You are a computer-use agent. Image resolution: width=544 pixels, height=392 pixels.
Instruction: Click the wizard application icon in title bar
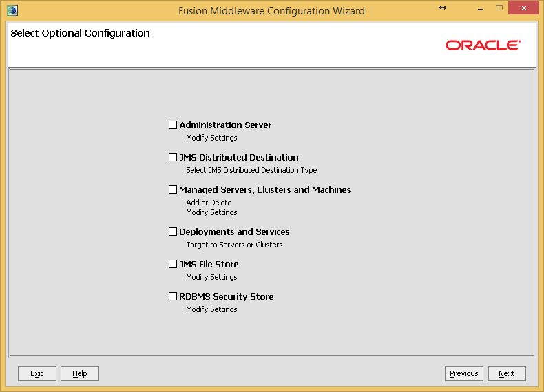tap(12, 10)
